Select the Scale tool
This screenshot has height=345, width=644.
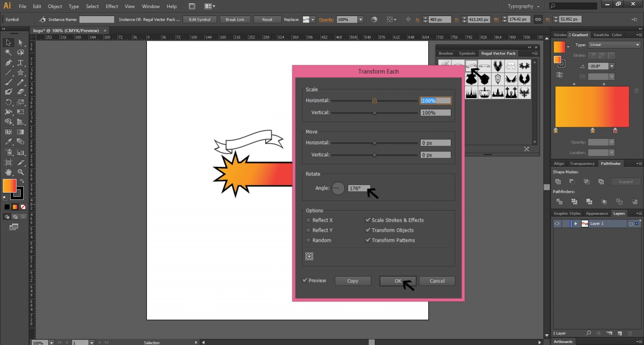point(21,102)
